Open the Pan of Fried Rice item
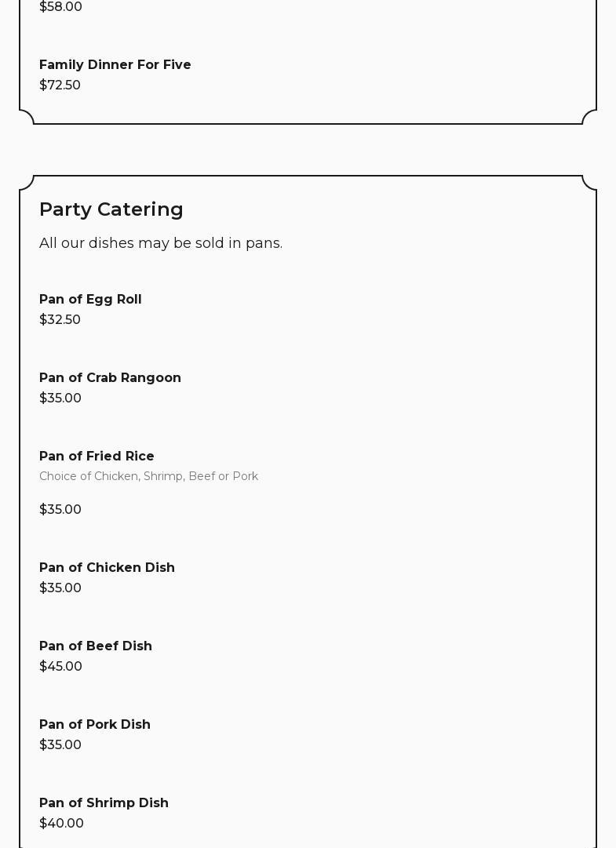 97,456
